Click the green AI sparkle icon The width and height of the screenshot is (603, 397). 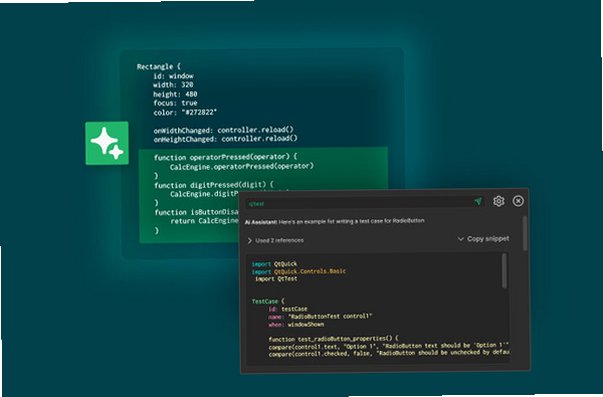pos(107,143)
